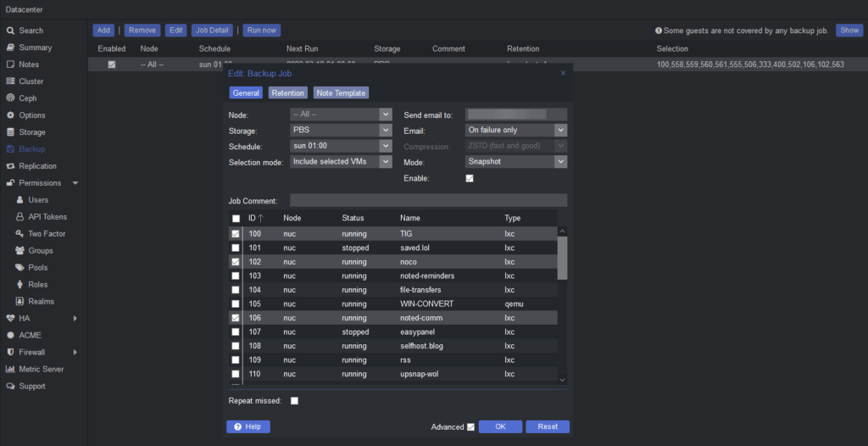Image resolution: width=868 pixels, height=446 pixels.
Task: Click the Job Comment text field
Action: [x=428, y=201]
